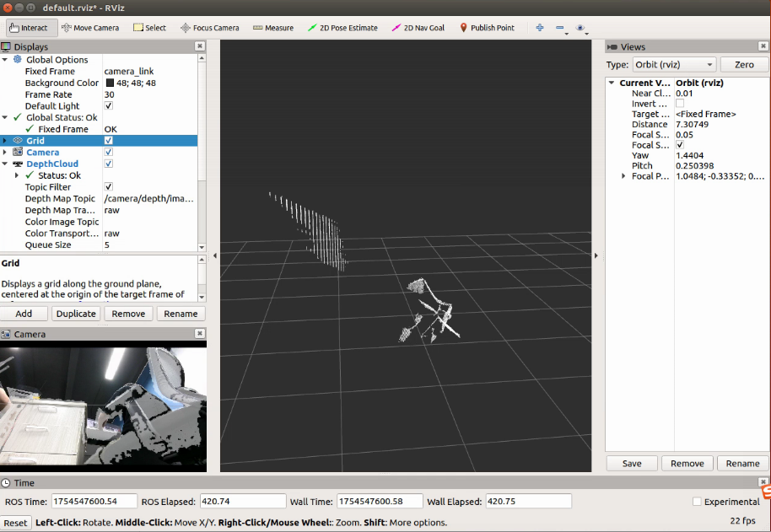Save the current view
771x532 pixels.
pyautogui.click(x=632, y=463)
